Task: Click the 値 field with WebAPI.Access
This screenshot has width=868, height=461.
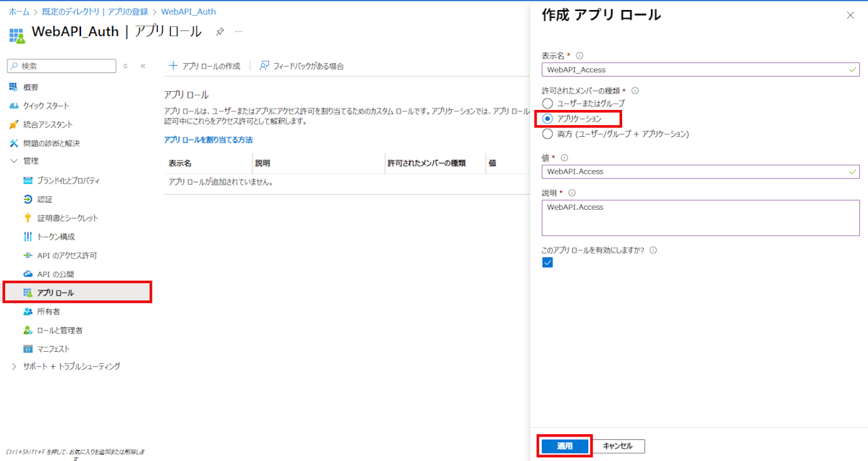Action: (700, 172)
